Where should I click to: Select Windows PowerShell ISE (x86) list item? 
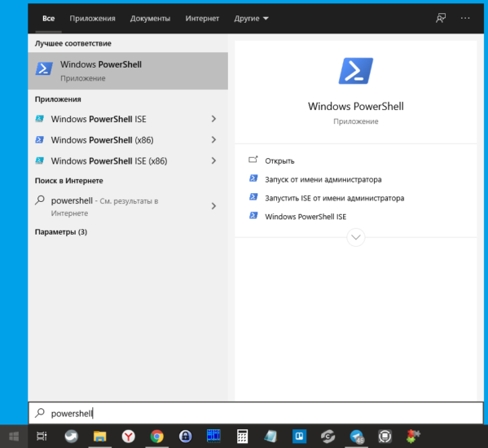(x=128, y=160)
